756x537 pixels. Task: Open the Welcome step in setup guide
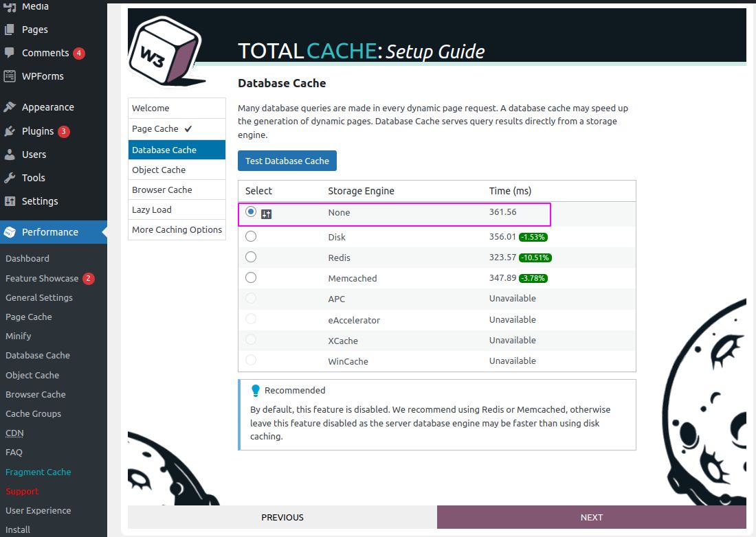pyautogui.click(x=177, y=108)
